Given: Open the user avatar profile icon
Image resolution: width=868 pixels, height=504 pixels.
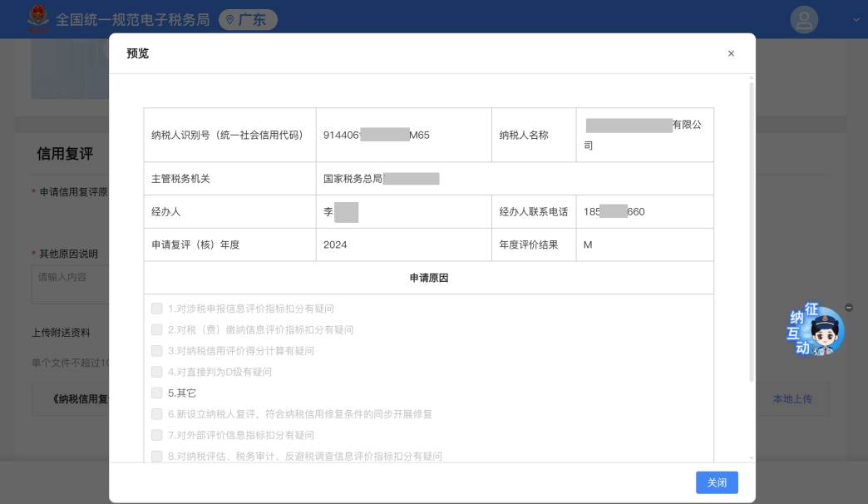Looking at the screenshot, I should point(804,20).
